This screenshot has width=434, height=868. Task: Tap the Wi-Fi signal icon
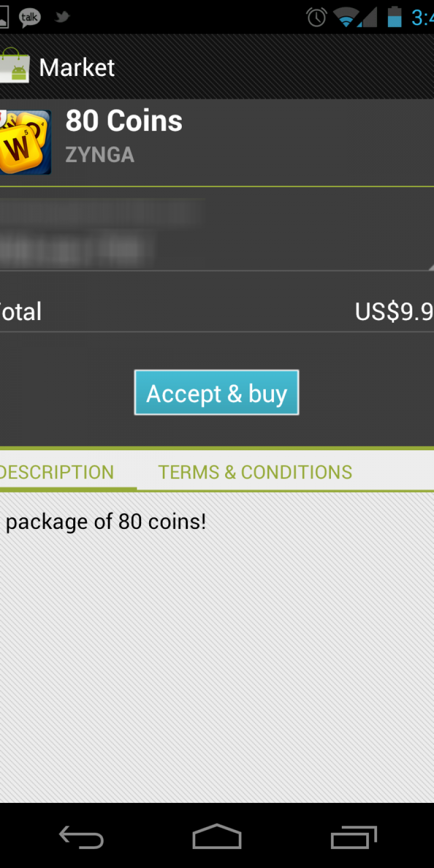[x=345, y=17]
